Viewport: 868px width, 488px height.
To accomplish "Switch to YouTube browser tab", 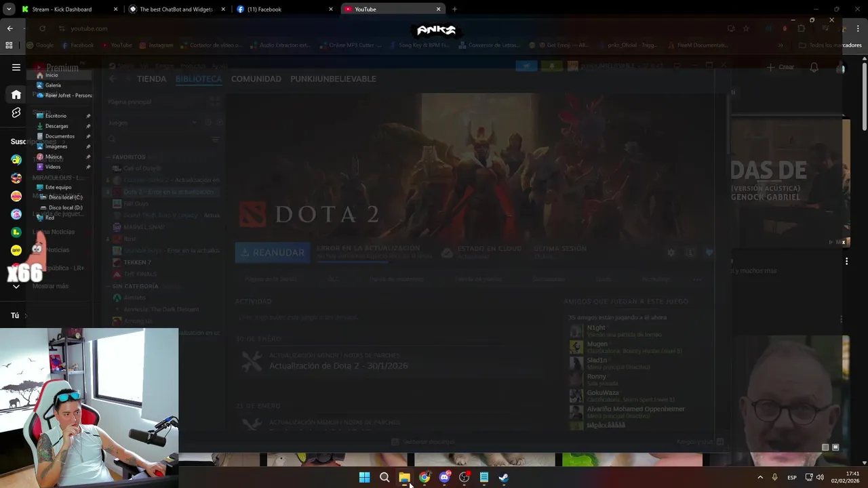I will (x=392, y=9).
